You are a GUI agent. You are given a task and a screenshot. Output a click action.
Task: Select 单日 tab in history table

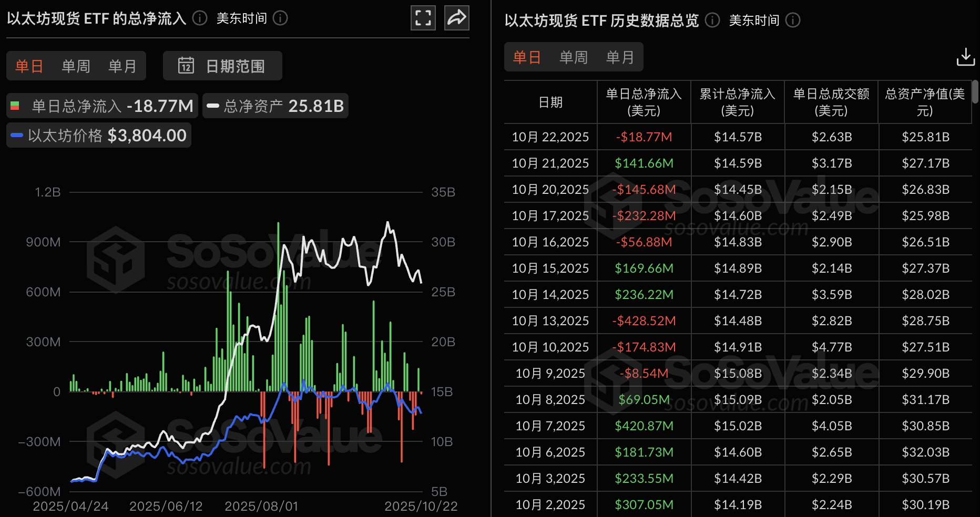527,57
